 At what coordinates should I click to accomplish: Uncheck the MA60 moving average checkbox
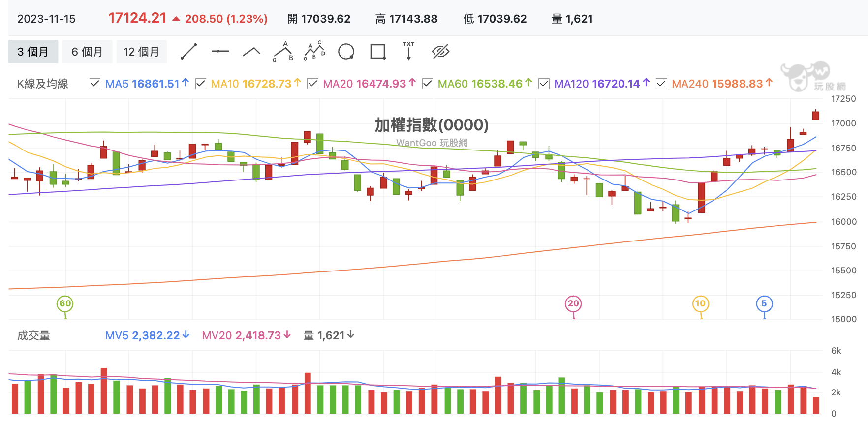[x=428, y=84]
